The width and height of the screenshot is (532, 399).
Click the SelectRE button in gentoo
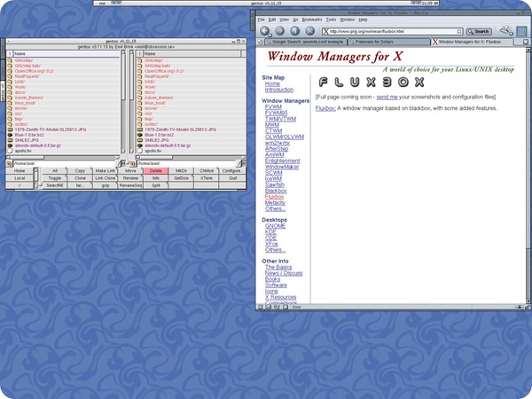pyautogui.click(x=55, y=185)
